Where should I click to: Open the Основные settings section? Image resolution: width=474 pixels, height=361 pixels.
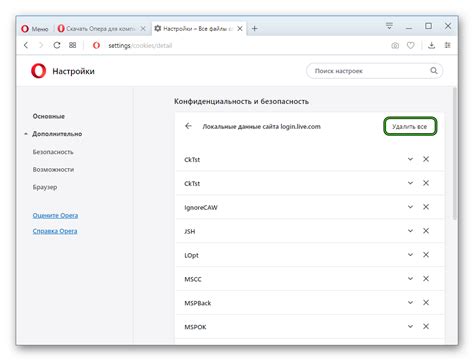click(49, 116)
